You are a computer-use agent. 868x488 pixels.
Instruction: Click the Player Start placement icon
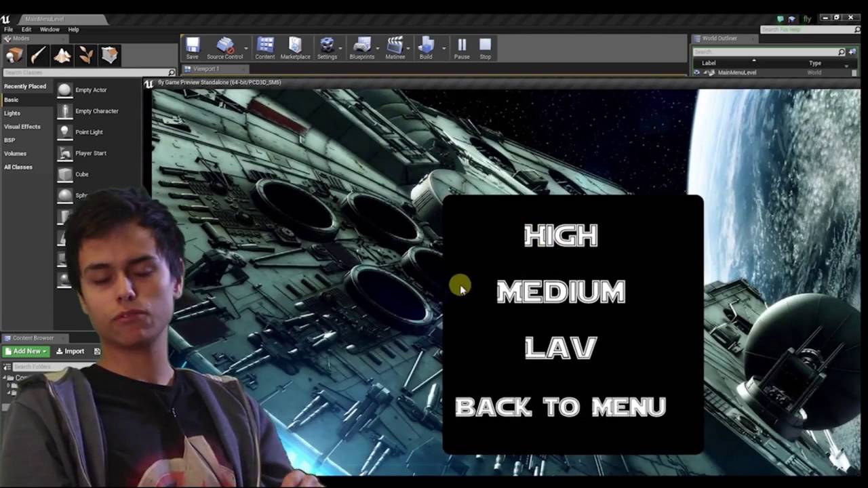(64, 153)
